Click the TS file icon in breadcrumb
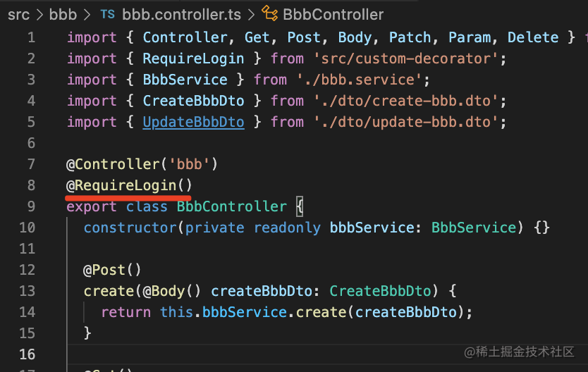 [107, 14]
